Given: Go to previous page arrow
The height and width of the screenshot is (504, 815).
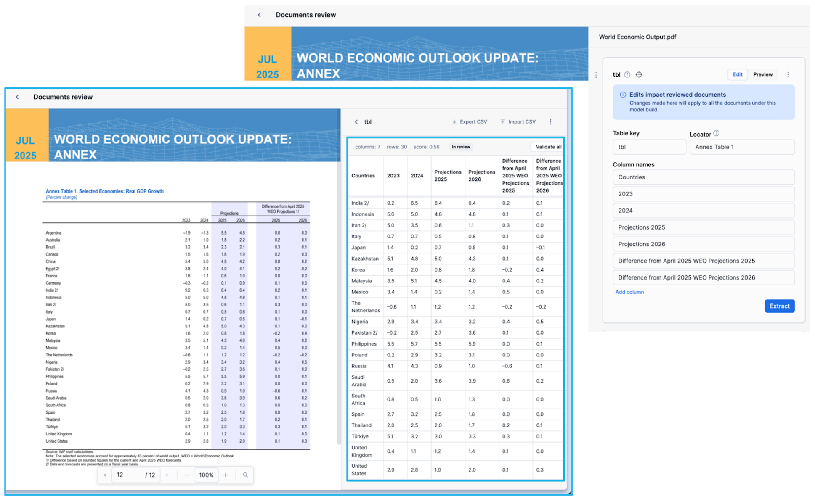Looking at the screenshot, I should tap(105, 475).
